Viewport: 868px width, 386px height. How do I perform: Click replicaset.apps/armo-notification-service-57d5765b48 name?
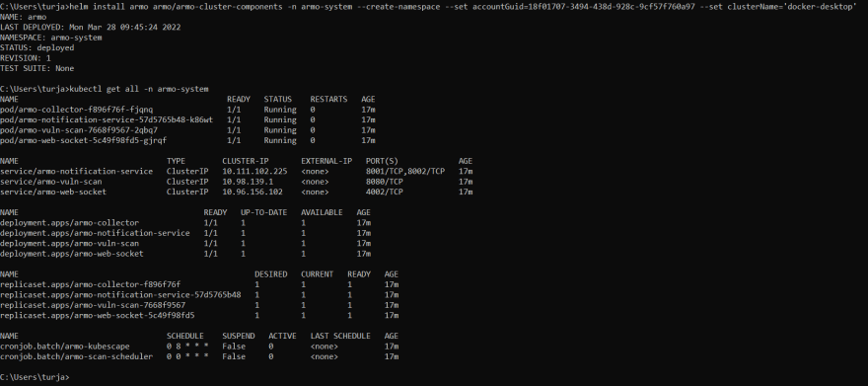coord(120,294)
